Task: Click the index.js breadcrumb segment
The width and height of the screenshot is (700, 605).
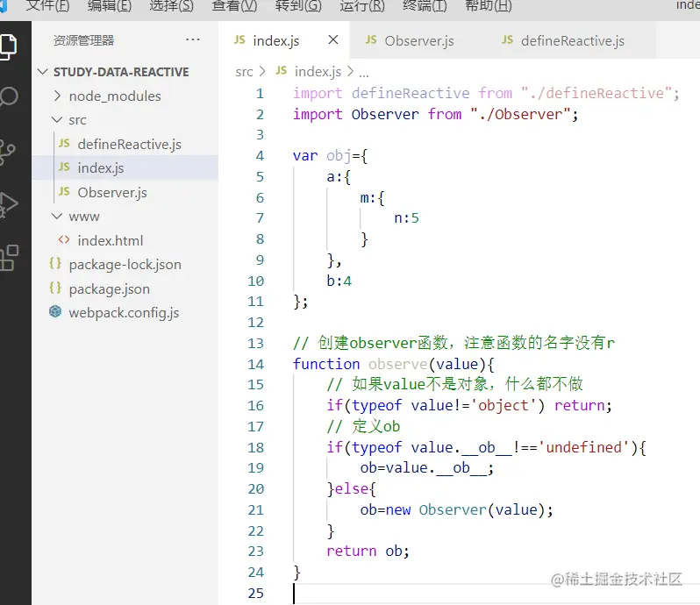Action: point(318,71)
